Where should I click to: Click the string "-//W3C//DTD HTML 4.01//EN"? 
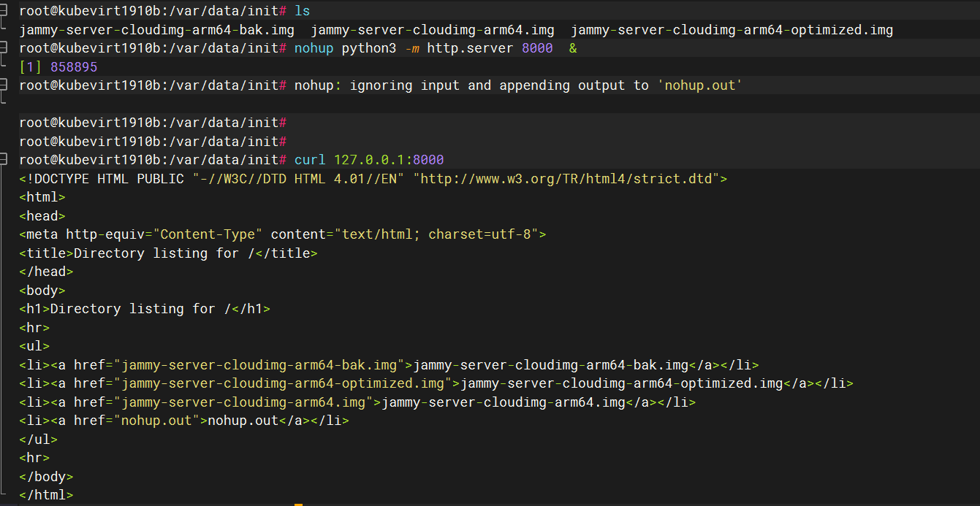tap(298, 178)
